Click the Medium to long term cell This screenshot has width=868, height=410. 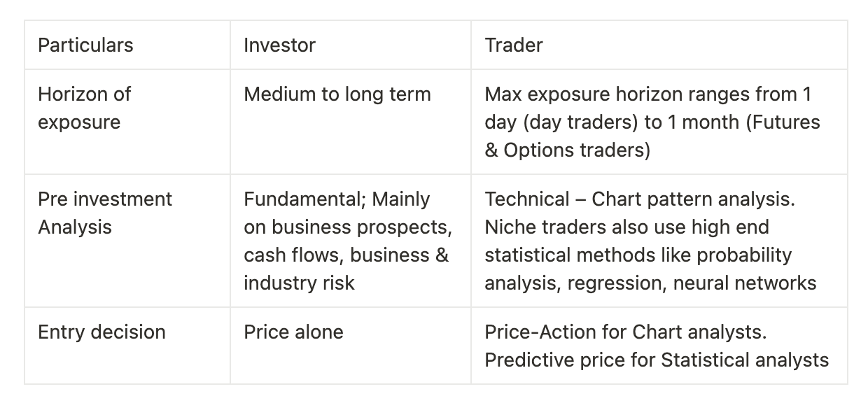[337, 94]
